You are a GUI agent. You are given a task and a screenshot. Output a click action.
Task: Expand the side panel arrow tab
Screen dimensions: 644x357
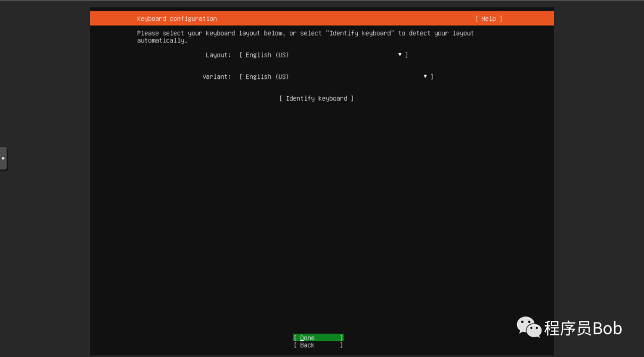[4, 158]
